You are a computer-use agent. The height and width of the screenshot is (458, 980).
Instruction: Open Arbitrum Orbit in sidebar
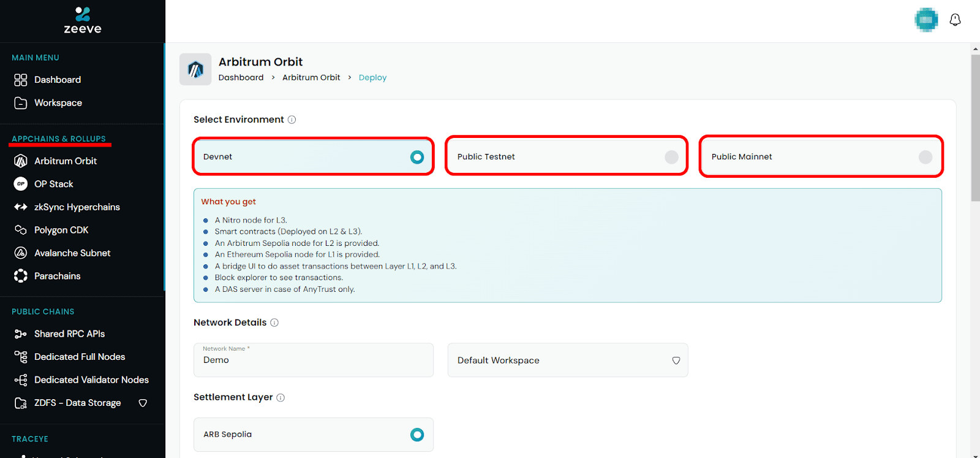click(66, 161)
